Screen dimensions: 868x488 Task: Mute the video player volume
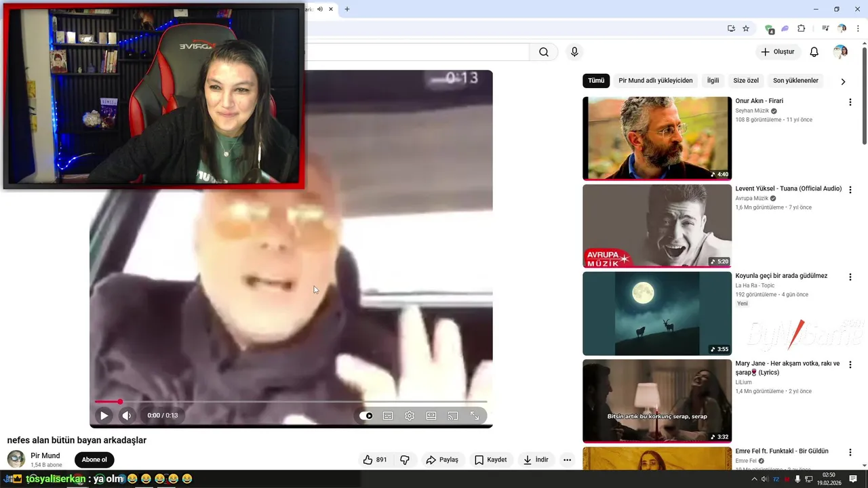click(126, 415)
